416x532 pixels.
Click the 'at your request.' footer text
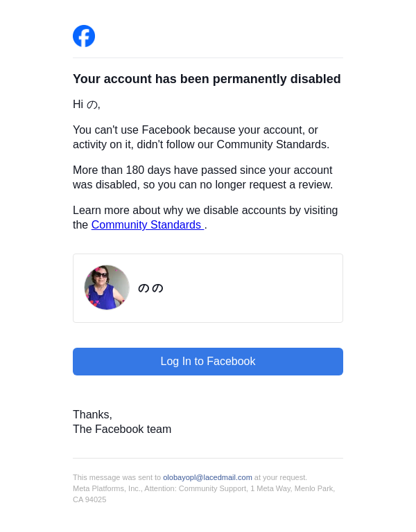[x=281, y=477]
